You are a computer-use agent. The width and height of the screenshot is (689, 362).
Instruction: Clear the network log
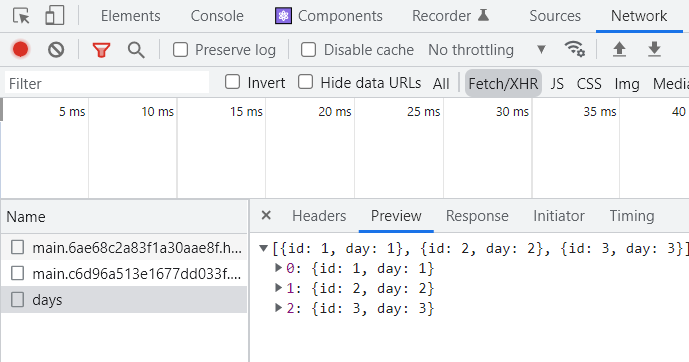point(56,50)
